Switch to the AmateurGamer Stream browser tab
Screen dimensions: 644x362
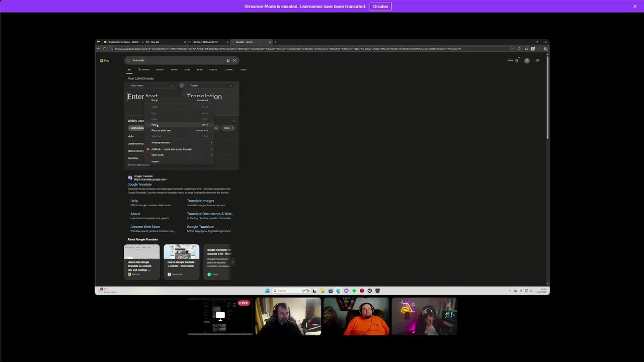click(124, 42)
